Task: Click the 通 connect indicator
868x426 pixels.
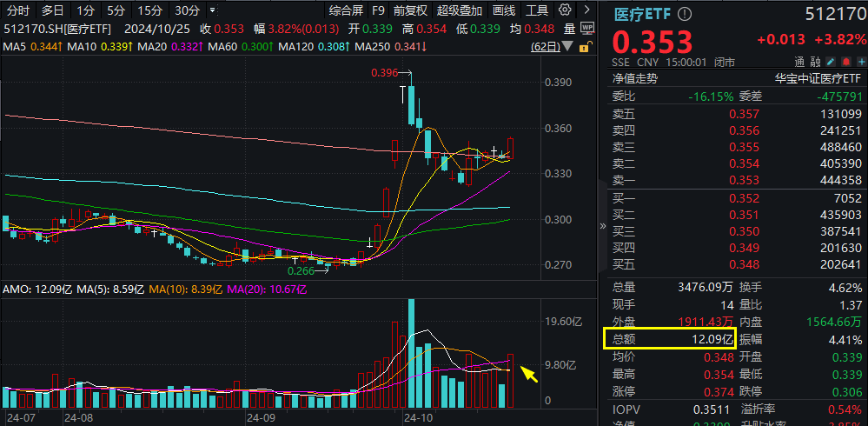Action: 799,62
